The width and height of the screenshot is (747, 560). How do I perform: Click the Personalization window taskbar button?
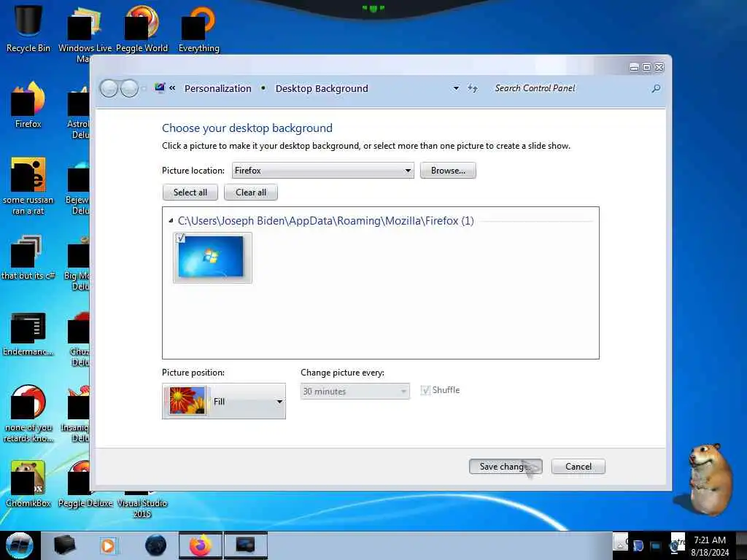click(246, 545)
